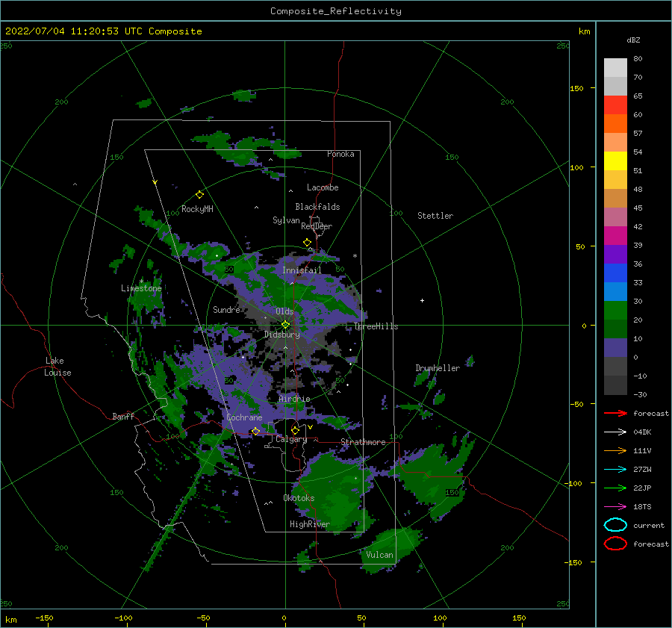The width and height of the screenshot is (672, 628).
Task: Select the 60 dBZ orange swatch
Action: (x=615, y=123)
